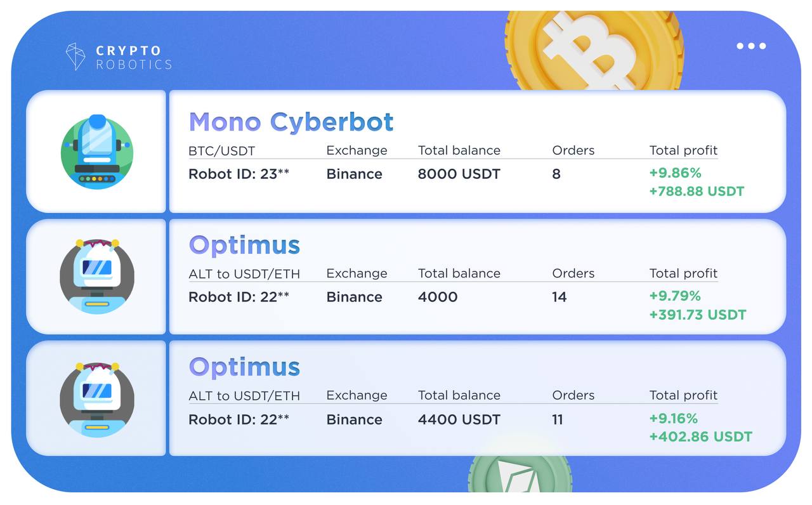Viewport: 812px width, 505px height.
Task: Click the Orders count 14
Action: pyautogui.click(x=559, y=297)
